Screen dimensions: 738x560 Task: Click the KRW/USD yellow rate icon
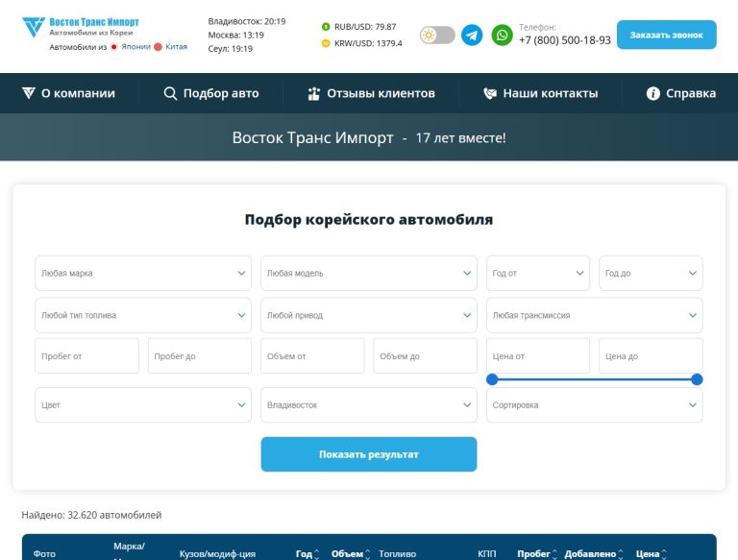coord(326,43)
